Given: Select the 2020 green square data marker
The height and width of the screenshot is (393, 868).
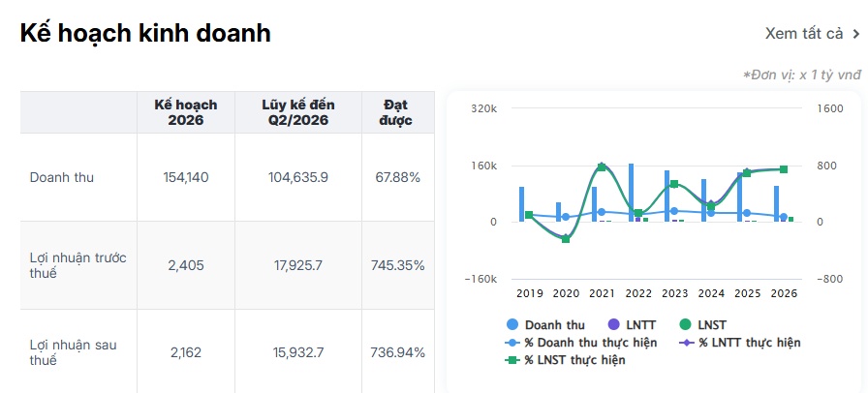Looking at the screenshot, I should (566, 239).
